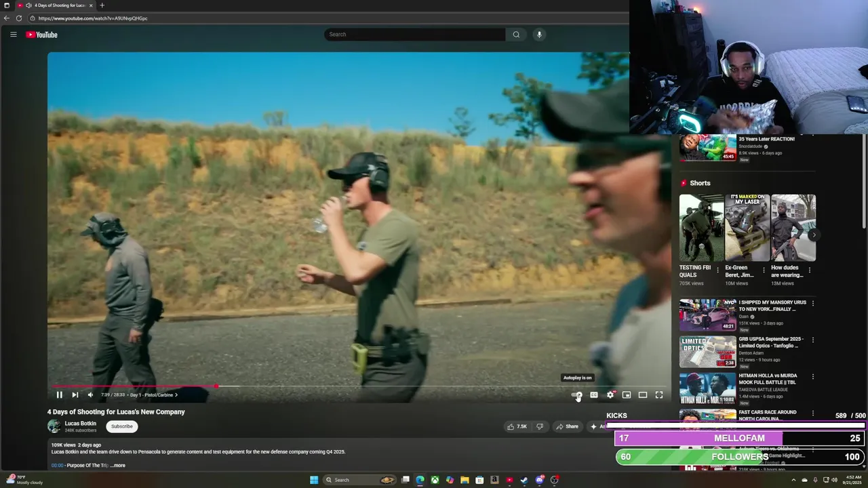Open more options for GRB USPSA video

pos(812,340)
